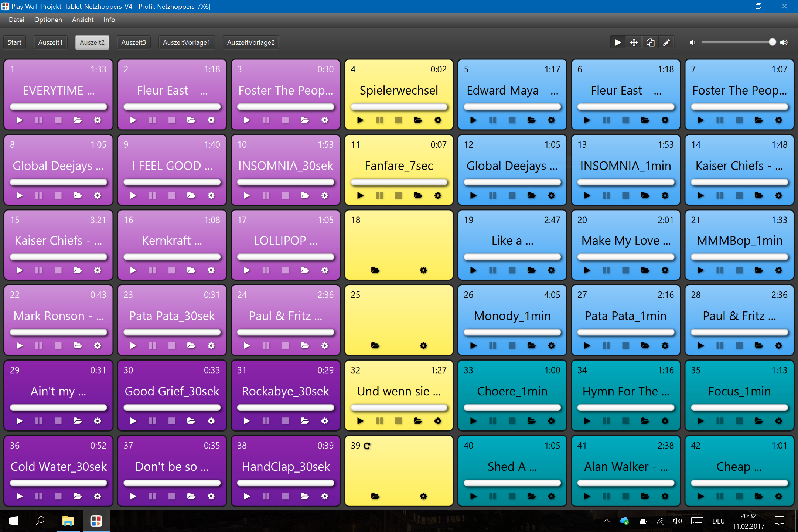Select the copy pages mode icon
This screenshot has width=798, height=532.
point(650,42)
